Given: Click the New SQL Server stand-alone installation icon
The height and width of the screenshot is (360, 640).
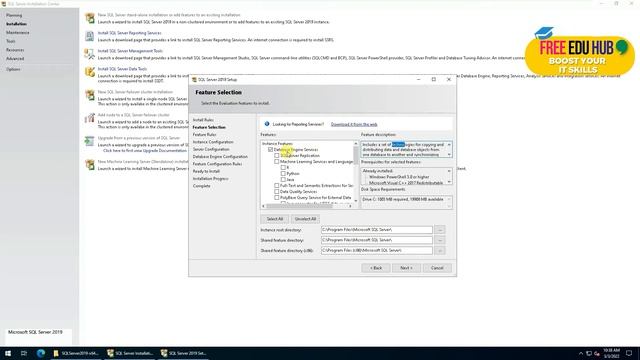Looking at the screenshot, I should [90, 18].
